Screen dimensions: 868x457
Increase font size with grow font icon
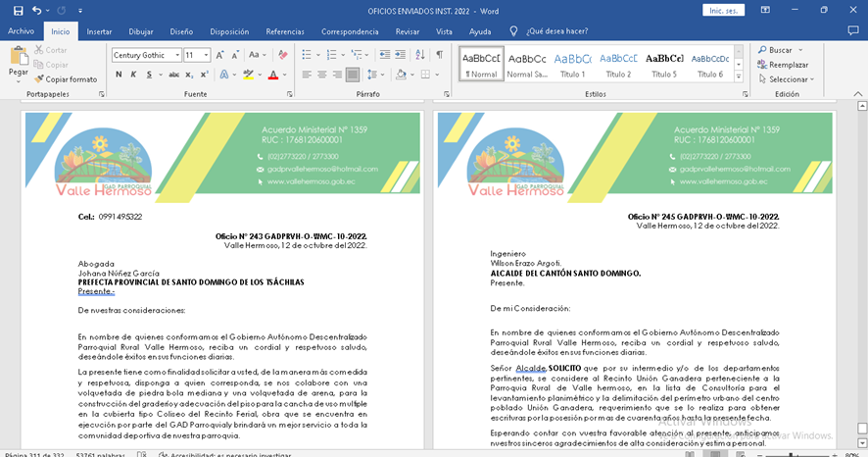221,55
